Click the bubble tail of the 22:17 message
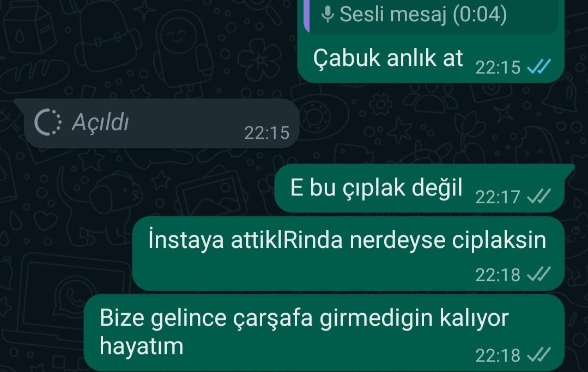This screenshot has width=588, height=372. 569,169
